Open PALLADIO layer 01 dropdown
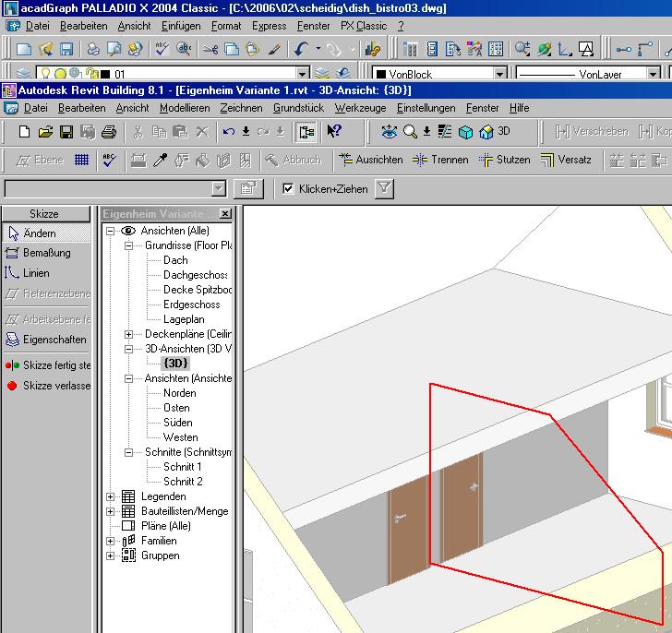The width and height of the screenshot is (672, 633). [303, 74]
